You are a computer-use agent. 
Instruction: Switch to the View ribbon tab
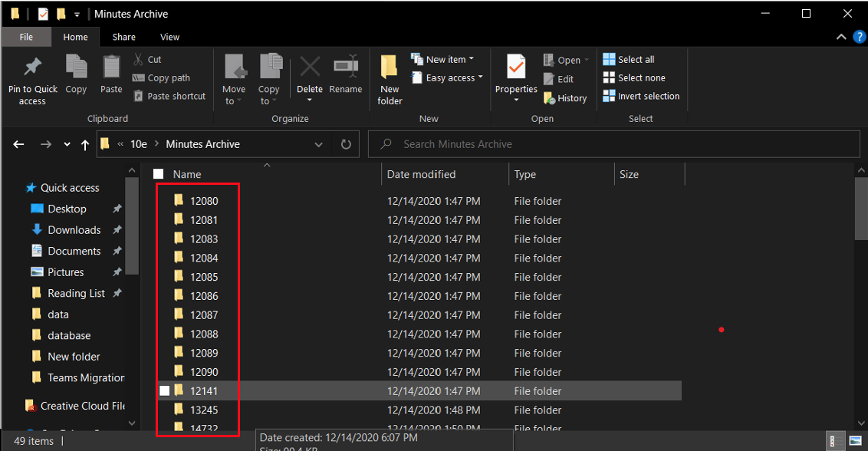click(169, 37)
